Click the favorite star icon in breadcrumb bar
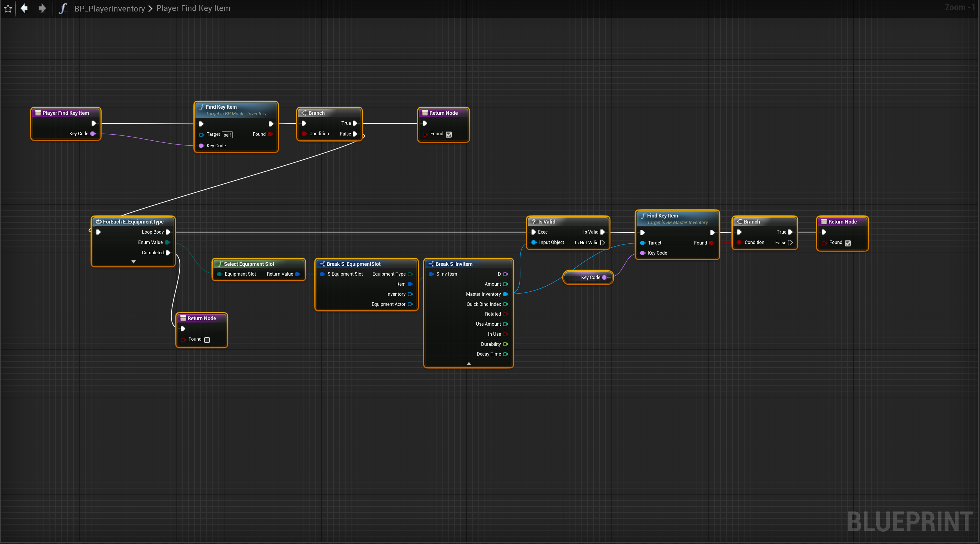Screen dimensions: 980x544 (x=8, y=8)
